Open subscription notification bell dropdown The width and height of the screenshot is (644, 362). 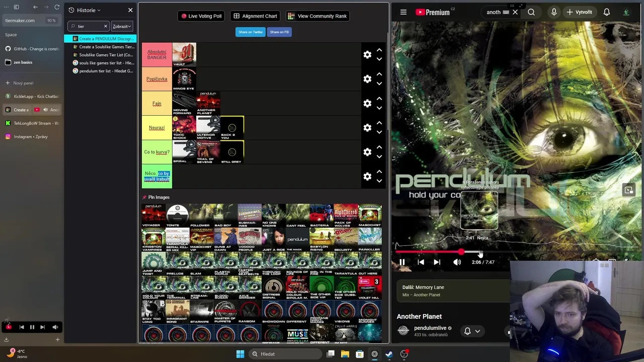pos(472,331)
